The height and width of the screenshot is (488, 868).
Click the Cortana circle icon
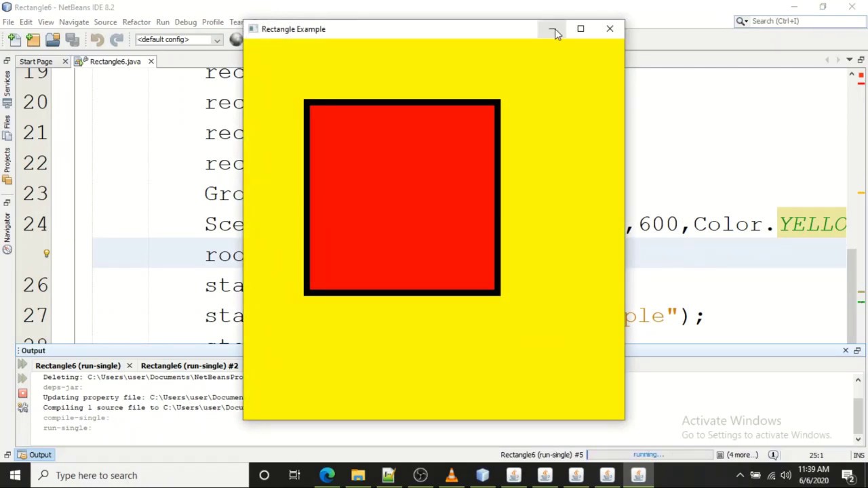[x=264, y=475]
